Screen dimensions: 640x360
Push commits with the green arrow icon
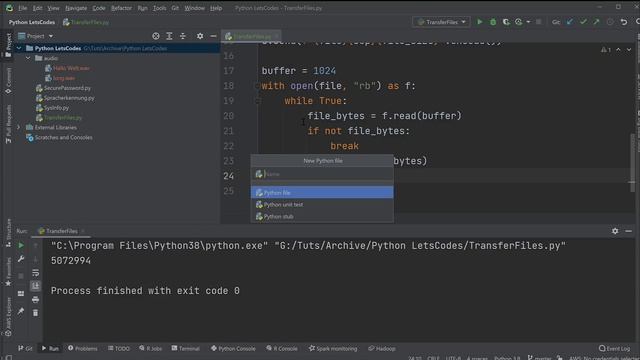596,22
